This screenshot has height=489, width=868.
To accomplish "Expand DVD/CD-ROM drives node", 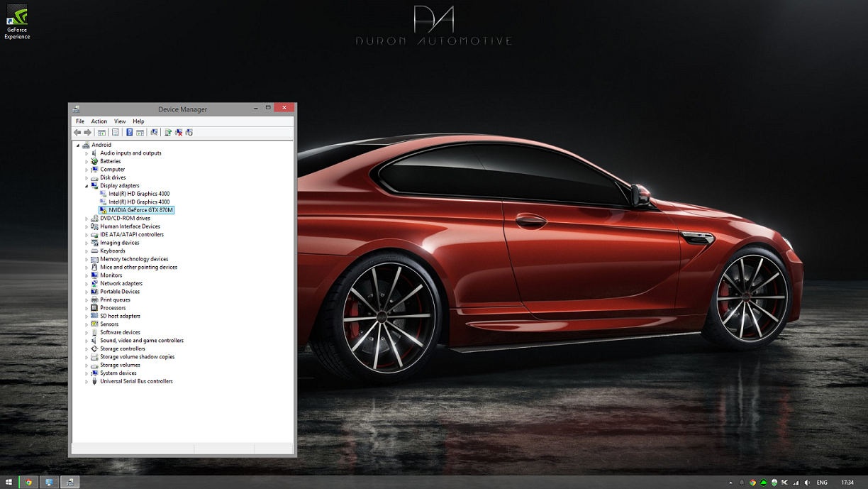I will tap(87, 219).
